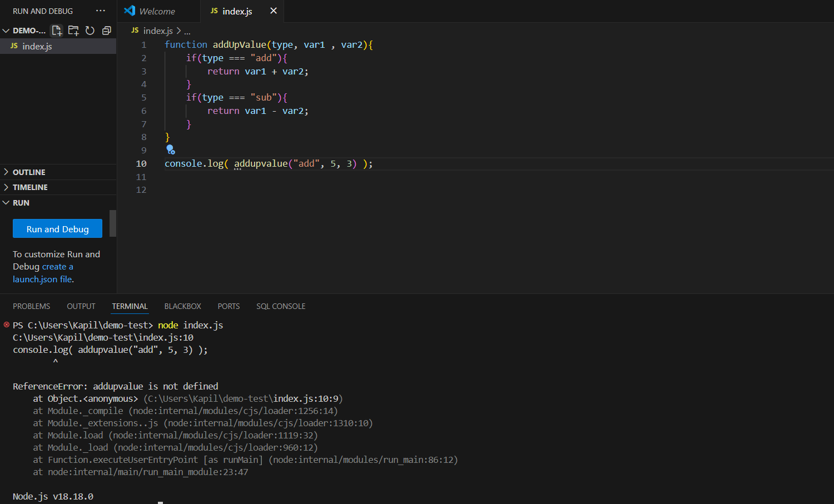Click 'return var1 - var2;' on line 6

pyautogui.click(x=258, y=111)
